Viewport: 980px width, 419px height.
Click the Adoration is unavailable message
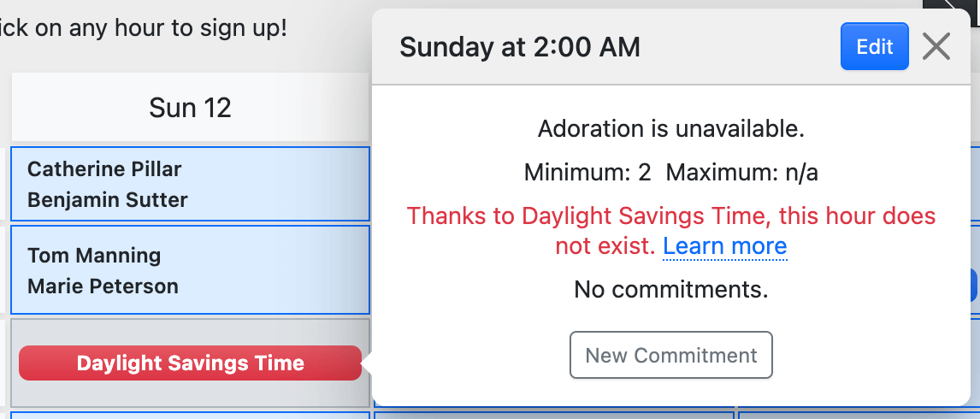click(x=671, y=129)
